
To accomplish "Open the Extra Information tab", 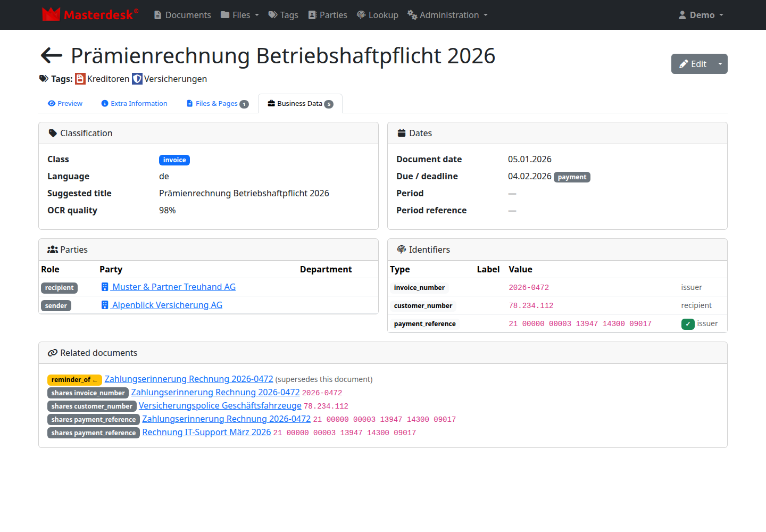I will coord(134,103).
